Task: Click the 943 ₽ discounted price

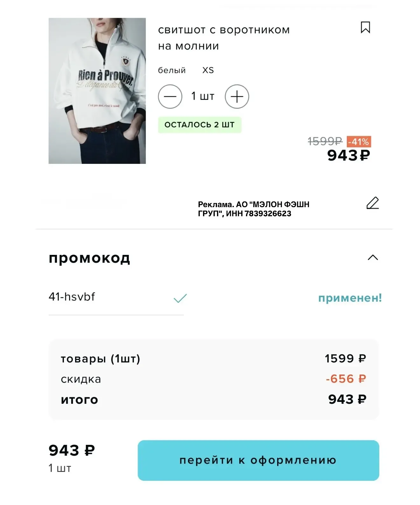Action: [349, 156]
